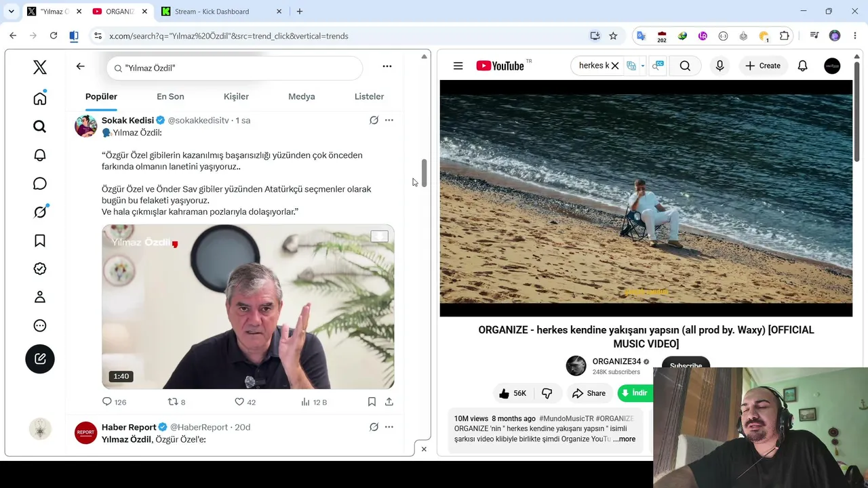Open X Bookmarks in the sidebar
868x488 pixels.
[40, 241]
